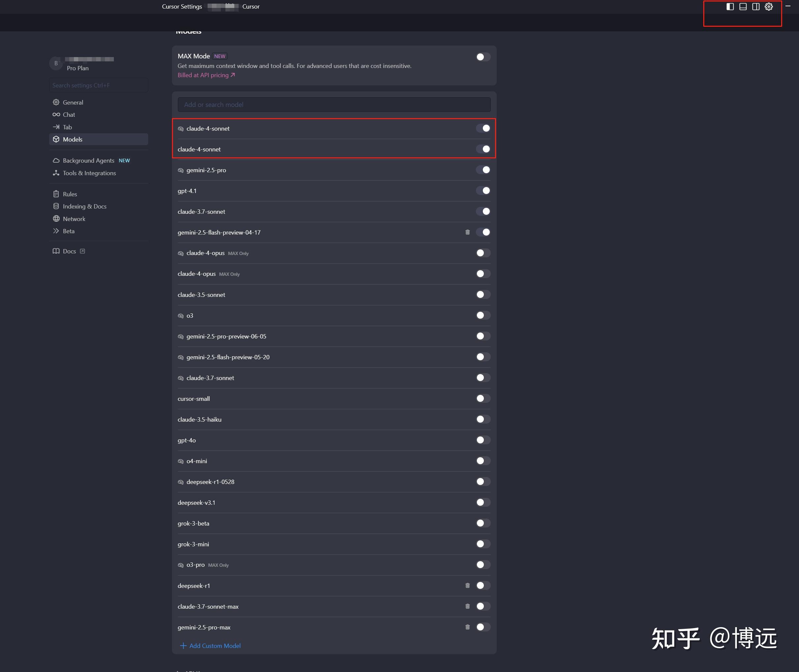
Task: Turn on the grok-3-beta toggle
Action: click(483, 523)
